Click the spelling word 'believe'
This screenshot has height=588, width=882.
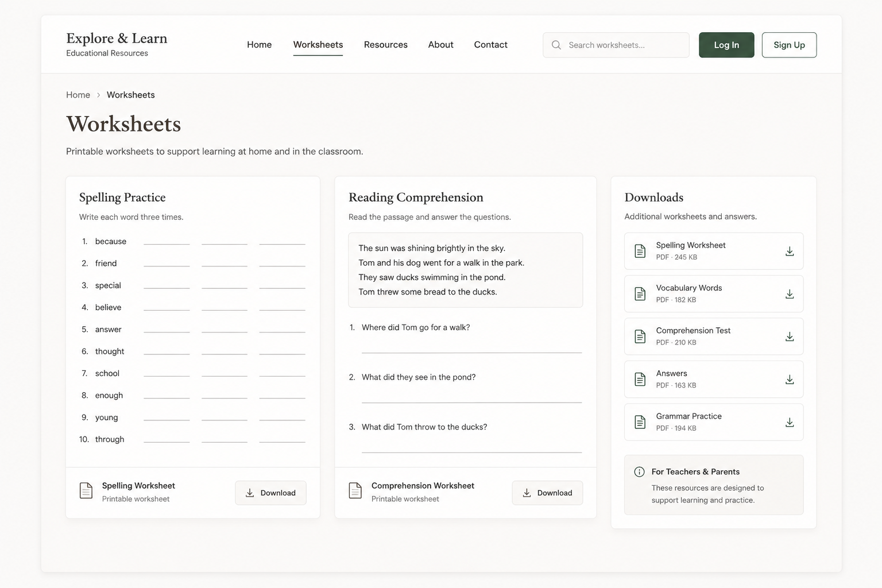tap(108, 308)
